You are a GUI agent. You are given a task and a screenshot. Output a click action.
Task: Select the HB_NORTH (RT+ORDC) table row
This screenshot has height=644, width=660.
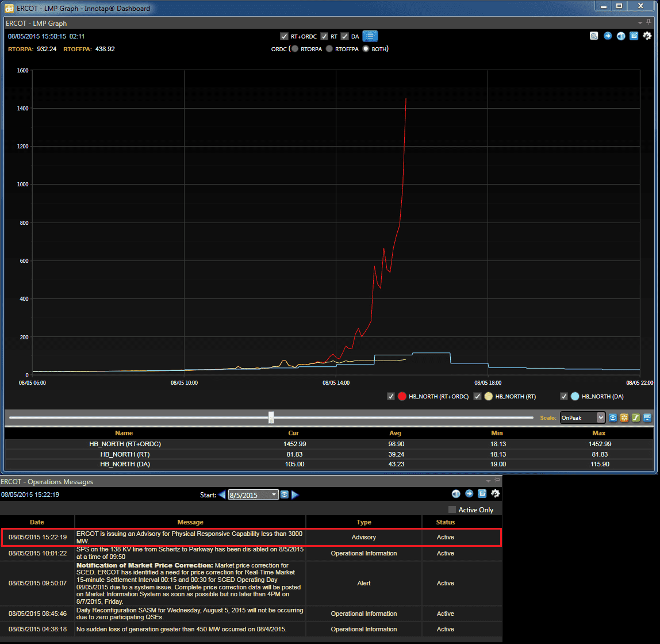click(x=329, y=444)
